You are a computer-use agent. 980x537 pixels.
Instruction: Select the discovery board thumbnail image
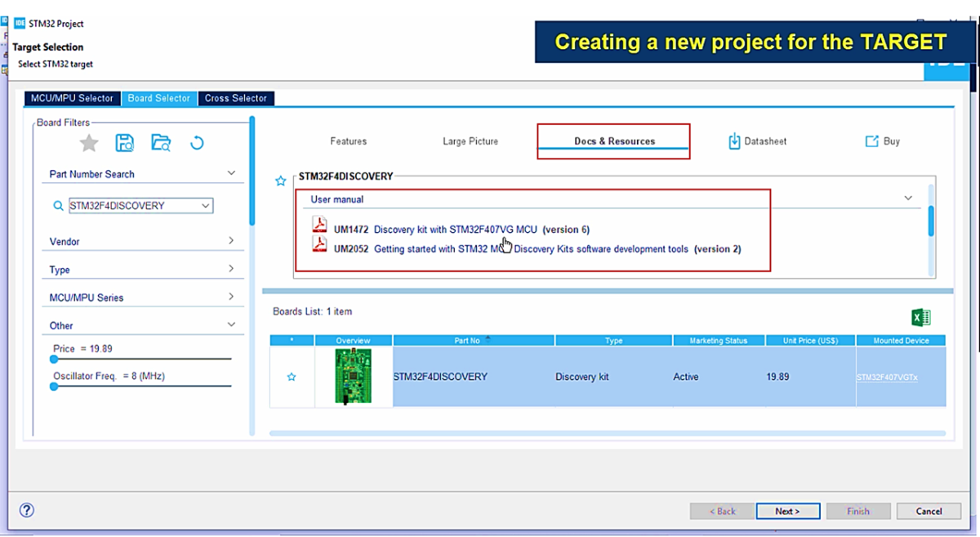tap(353, 376)
